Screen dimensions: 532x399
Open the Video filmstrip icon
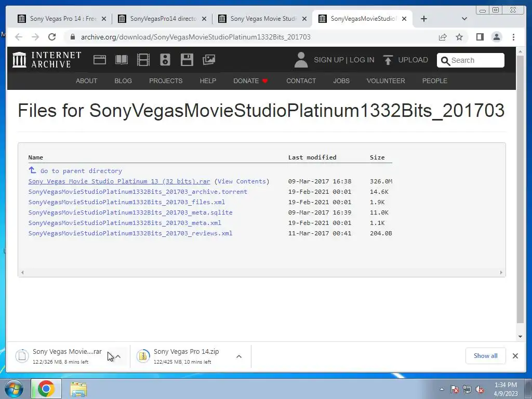(143, 60)
